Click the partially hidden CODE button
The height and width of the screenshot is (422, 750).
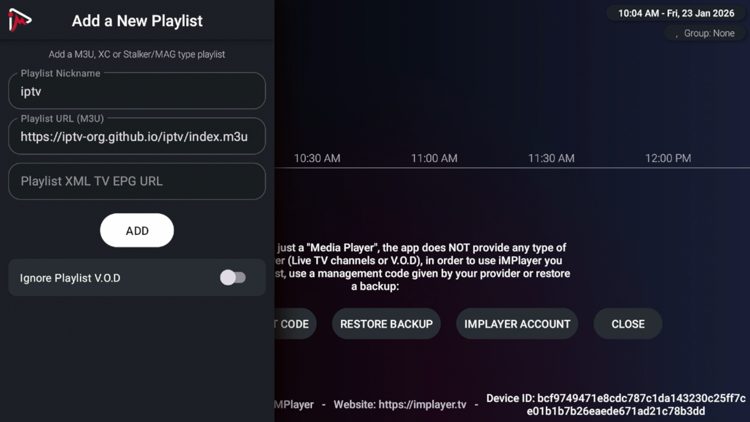pos(295,324)
